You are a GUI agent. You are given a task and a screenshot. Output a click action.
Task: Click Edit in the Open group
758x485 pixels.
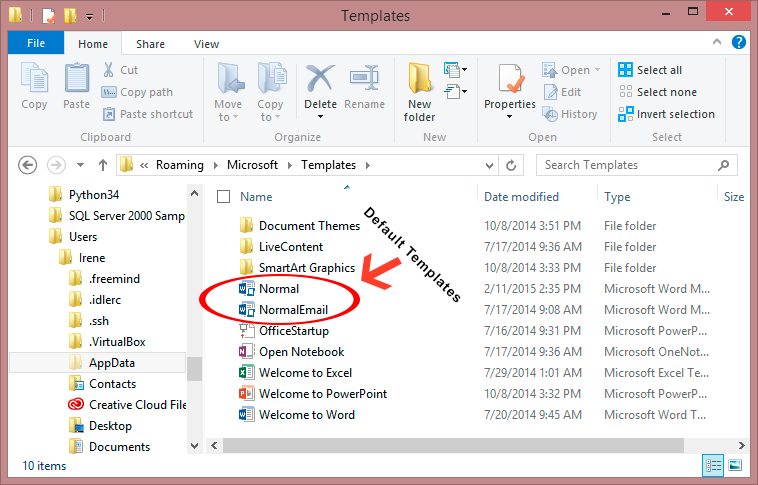point(562,92)
